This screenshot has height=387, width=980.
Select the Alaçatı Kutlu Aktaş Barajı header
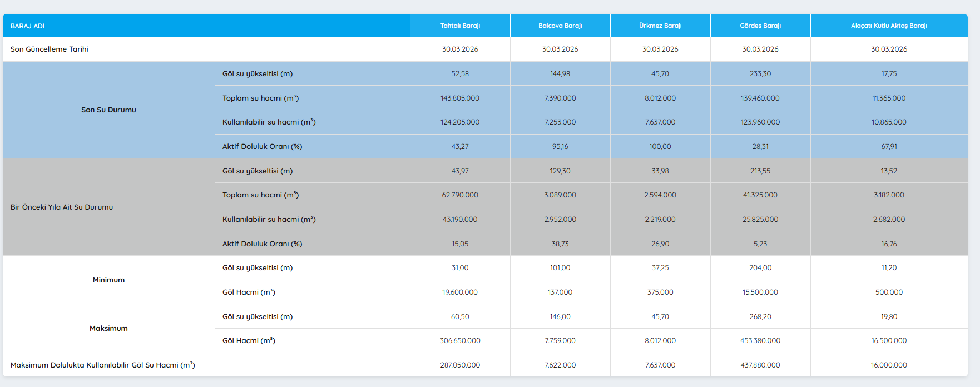click(x=889, y=26)
